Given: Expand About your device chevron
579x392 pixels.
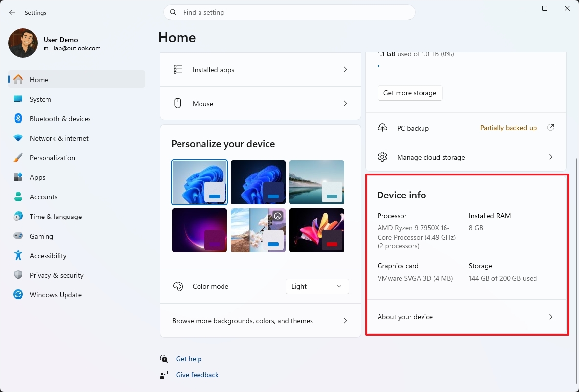Looking at the screenshot, I should click(x=551, y=317).
